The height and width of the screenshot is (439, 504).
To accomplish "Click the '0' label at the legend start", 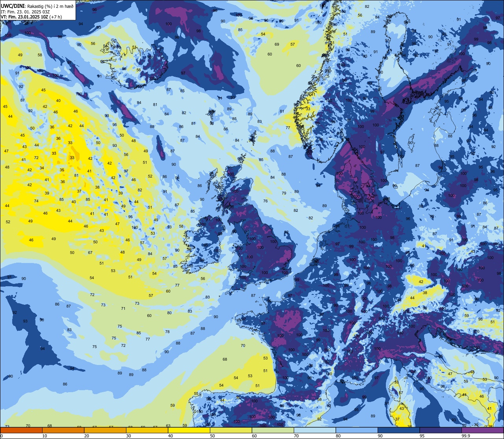I will (2, 436).
